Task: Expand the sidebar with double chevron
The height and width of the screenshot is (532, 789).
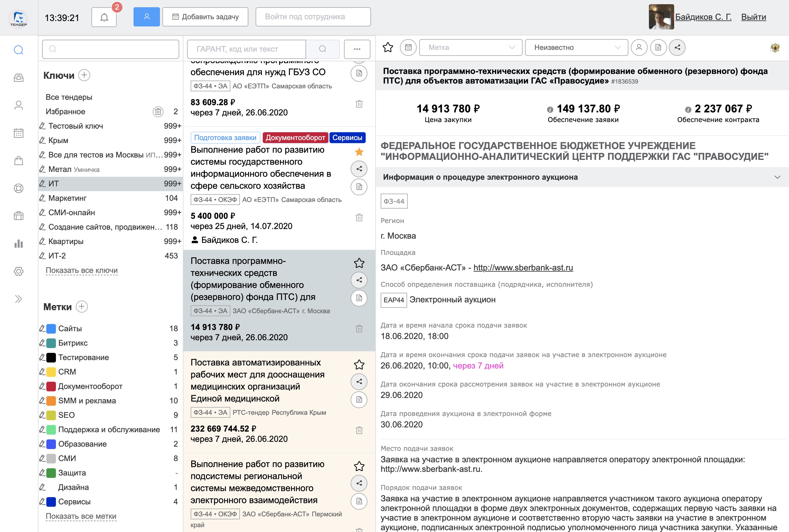Action: pos(19,299)
